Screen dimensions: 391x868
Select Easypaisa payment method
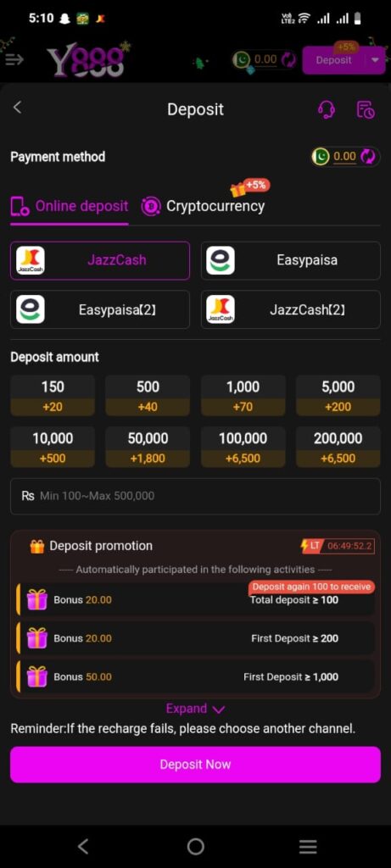pos(291,260)
